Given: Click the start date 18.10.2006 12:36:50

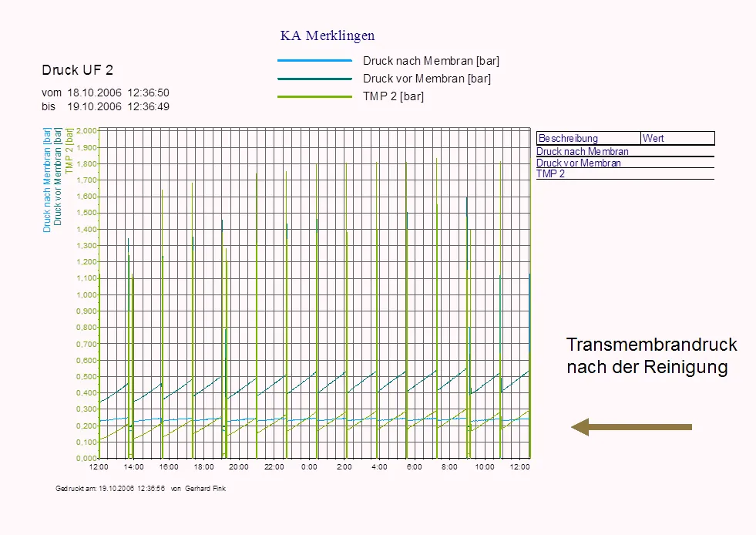Looking at the screenshot, I should (x=118, y=93).
